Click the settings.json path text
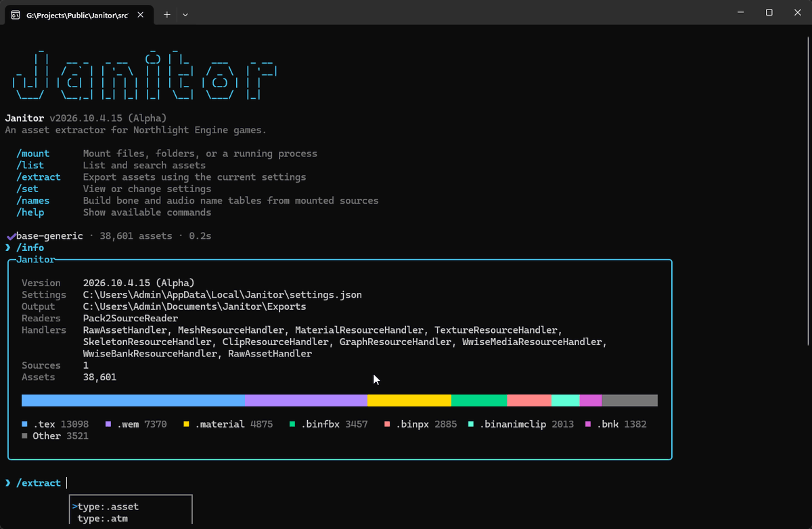The width and height of the screenshot is (812, 529). click(x=223, y=295)
